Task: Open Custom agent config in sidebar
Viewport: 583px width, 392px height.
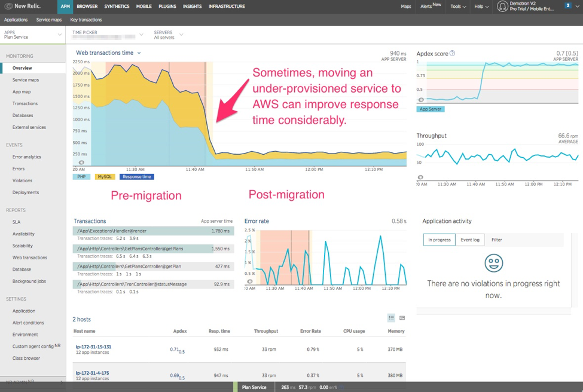Action: click(36, 346)
